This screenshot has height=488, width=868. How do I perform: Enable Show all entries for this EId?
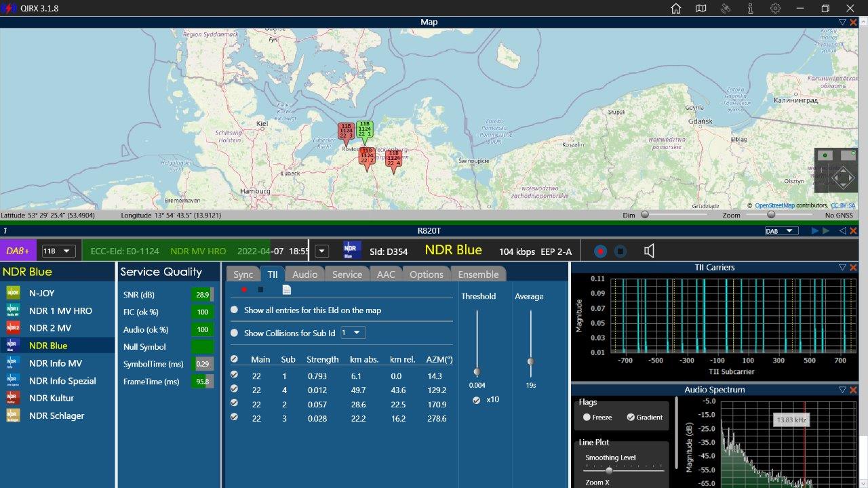coord(235,310)
